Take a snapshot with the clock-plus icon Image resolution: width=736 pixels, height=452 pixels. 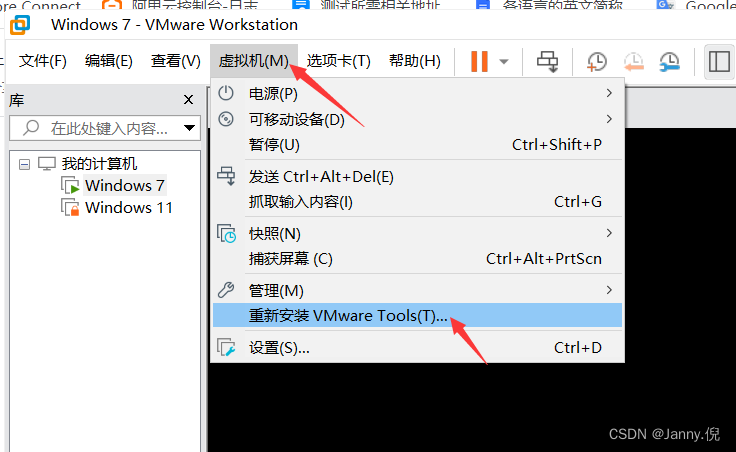(x=597, y=61)
